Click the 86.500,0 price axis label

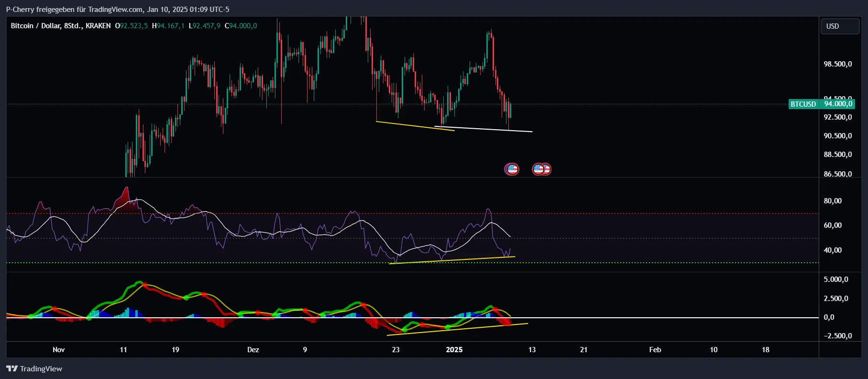(837, 174)
